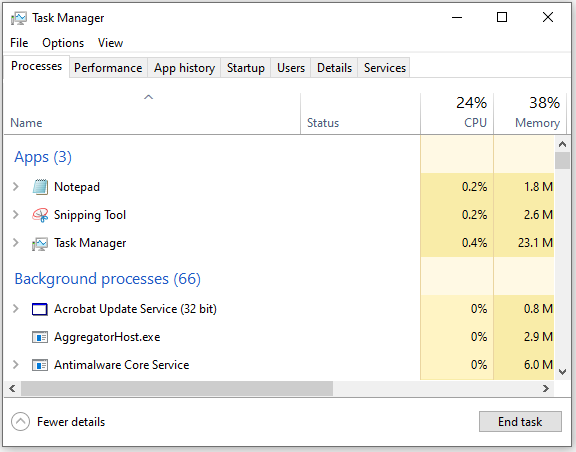
Task: Select the Snipping Tool process name
Action: (x=90, y=215)
